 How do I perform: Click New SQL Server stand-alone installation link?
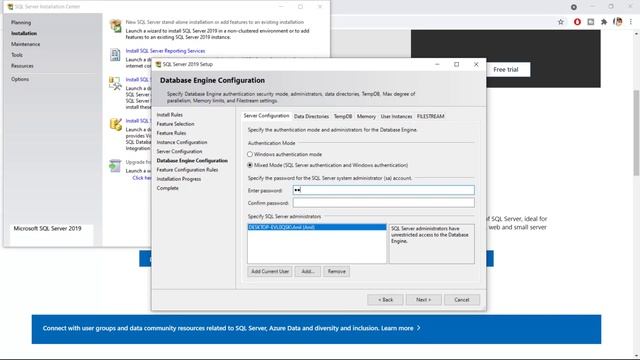[x=215, y=22]
